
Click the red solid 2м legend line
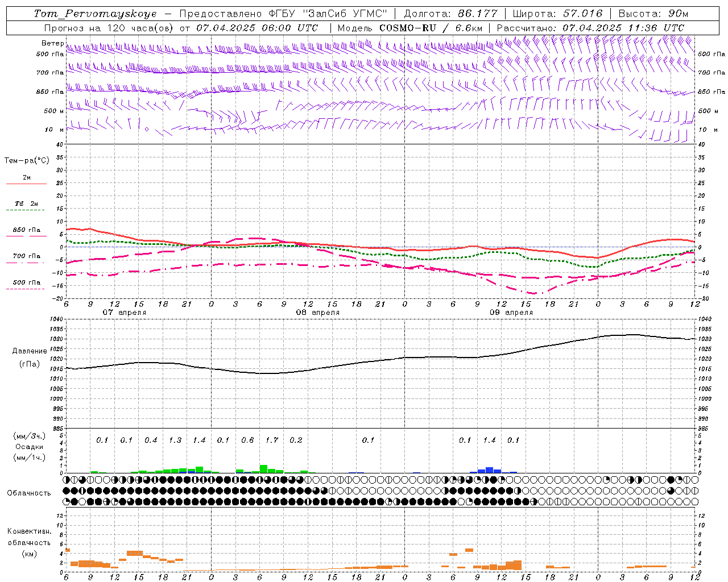tap(26, 184)
